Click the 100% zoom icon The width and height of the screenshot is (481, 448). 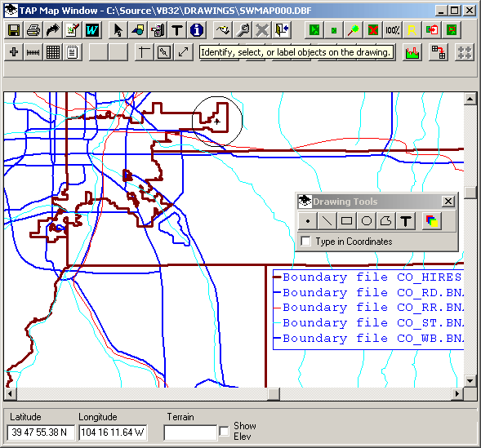point(392,30)
